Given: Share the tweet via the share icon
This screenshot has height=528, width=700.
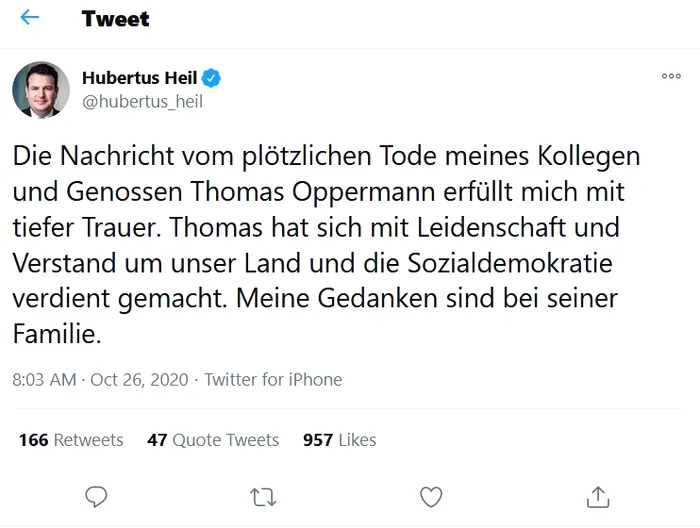Looking at the screenshot, I should point(598,495).
